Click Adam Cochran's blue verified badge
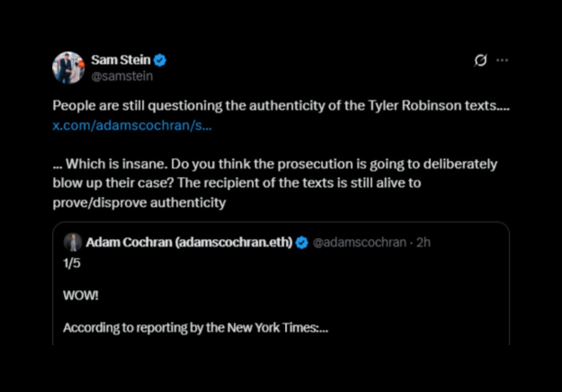This screenshot has height=392, width=562. click(x=302, y=243)
